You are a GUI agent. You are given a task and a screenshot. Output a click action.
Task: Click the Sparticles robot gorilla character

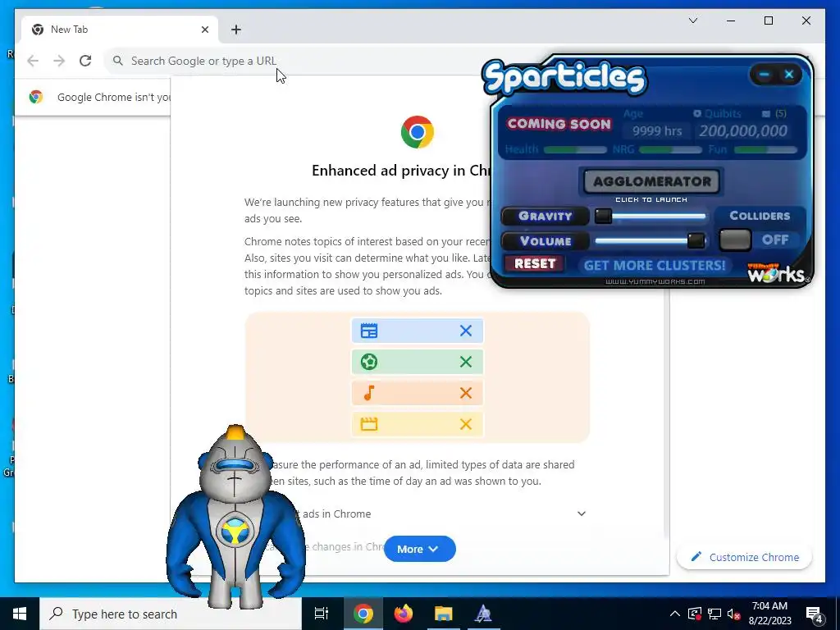(x=235, y=517)
